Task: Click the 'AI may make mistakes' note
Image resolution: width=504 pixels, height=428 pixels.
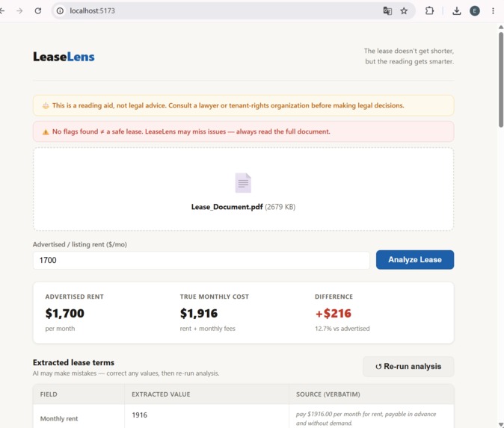Action: click(126, 373)
